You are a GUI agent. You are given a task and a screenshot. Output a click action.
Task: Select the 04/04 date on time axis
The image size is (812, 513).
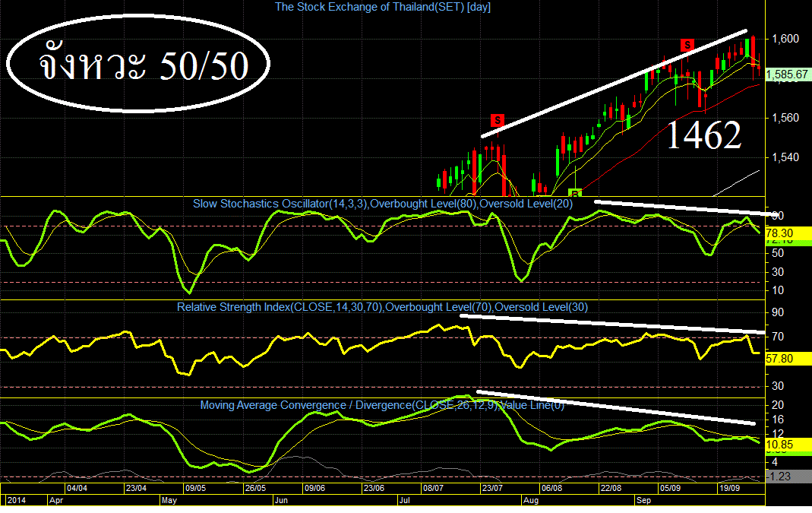point(77,488)
